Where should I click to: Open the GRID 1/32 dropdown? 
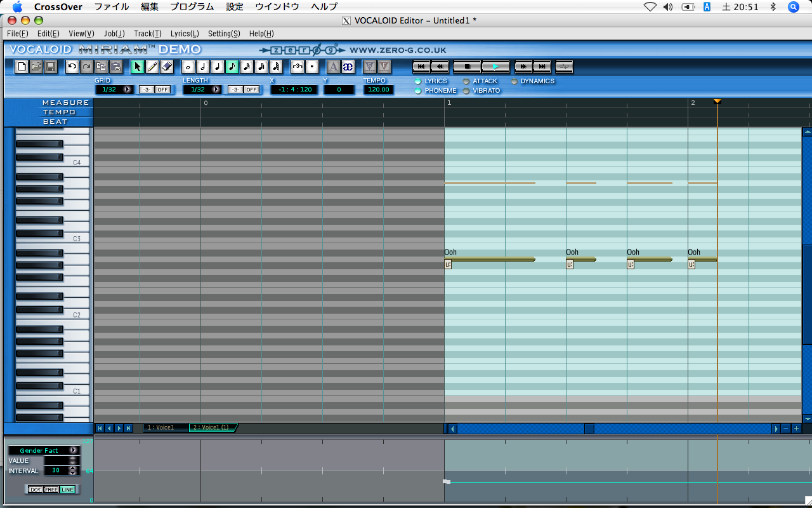(x=128, y=90)
